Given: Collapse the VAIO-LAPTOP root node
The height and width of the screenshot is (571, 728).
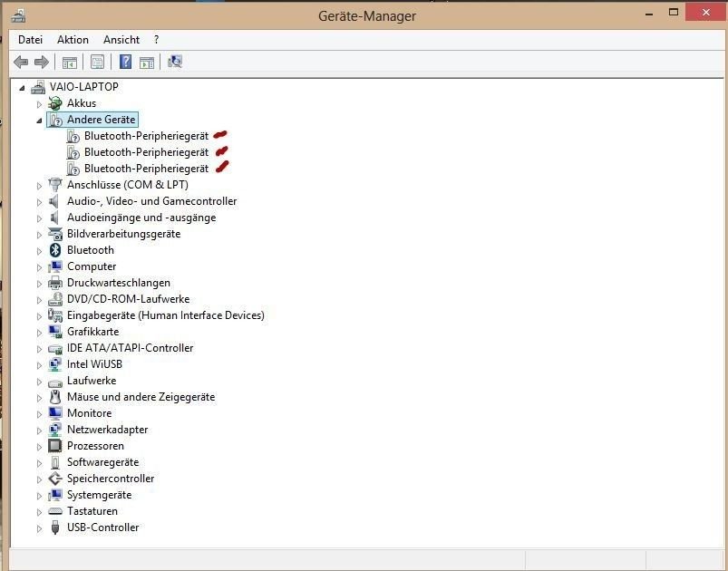Looking at the screenshot, I should pos(22,88).
